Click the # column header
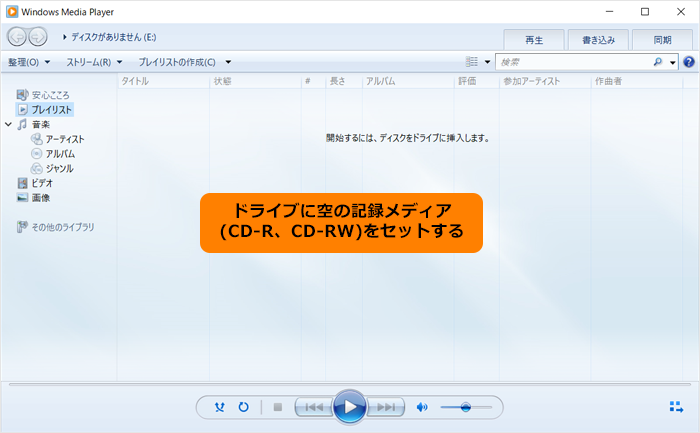 click(313, 81)
